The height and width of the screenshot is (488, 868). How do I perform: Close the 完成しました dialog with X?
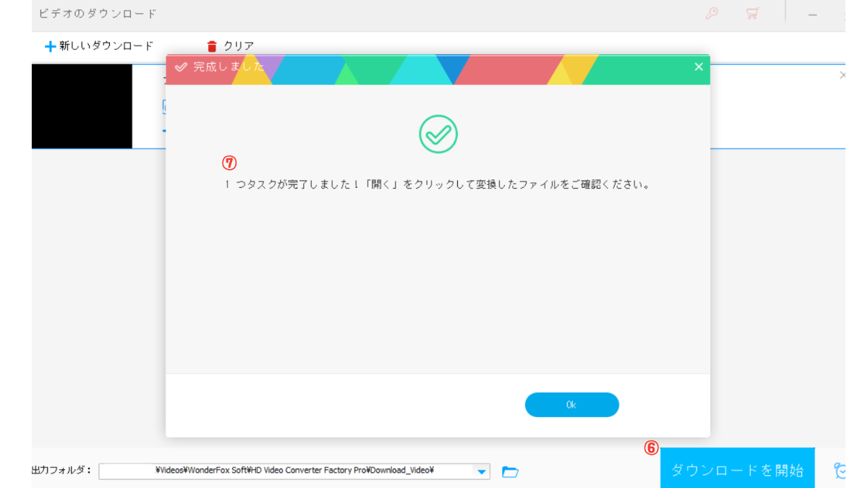(698, 67)
